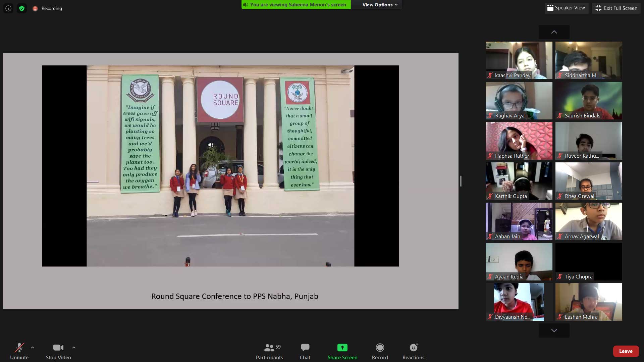The height and width of the screenshot is (363, 644).
Task: Select Tiya Chopra's black video tile
Action: coord(589,262)
